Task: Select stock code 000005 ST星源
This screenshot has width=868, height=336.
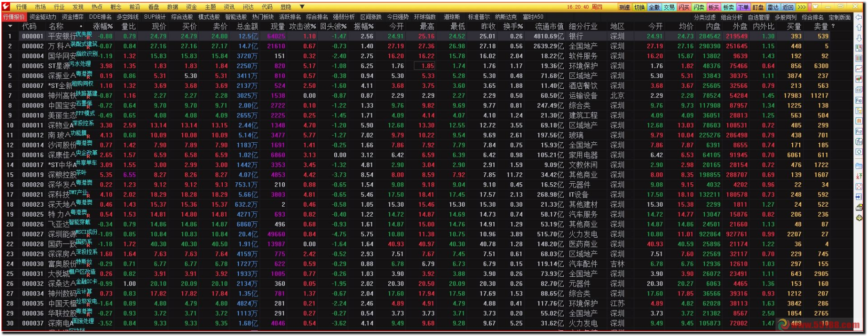Action: 33,66
